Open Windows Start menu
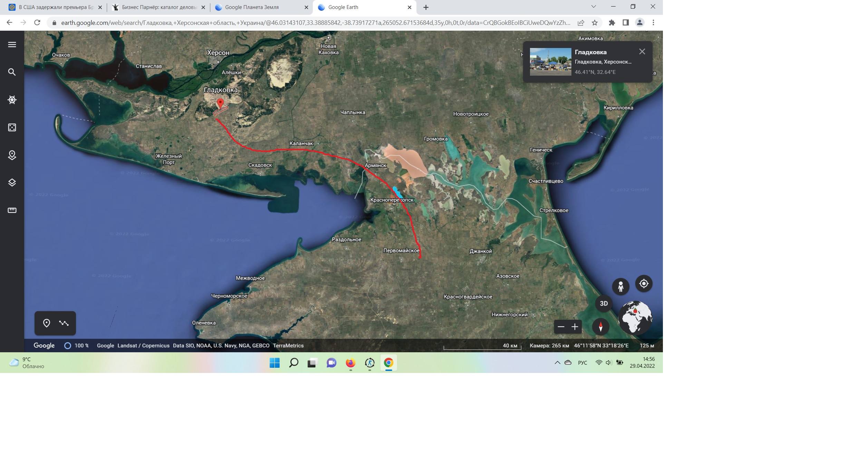Viewport: 868px width, 451px height. (x=274, y=363)
